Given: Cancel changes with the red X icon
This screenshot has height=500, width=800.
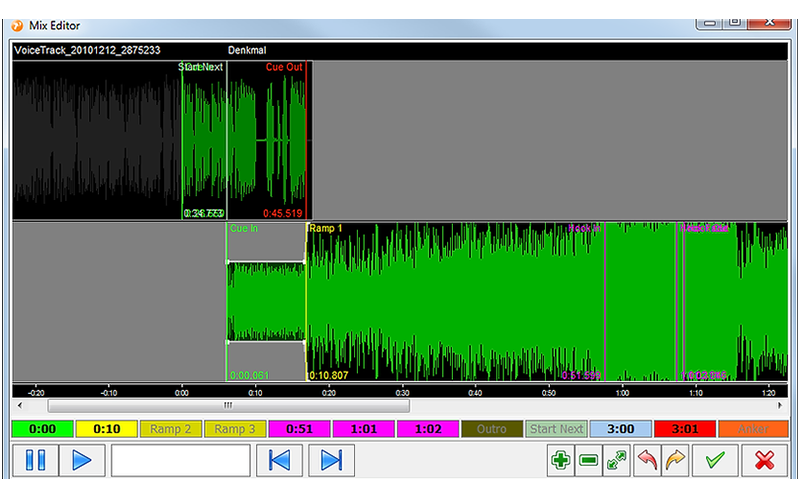Looking at the screenshot, I should click(x=764, y=460).
